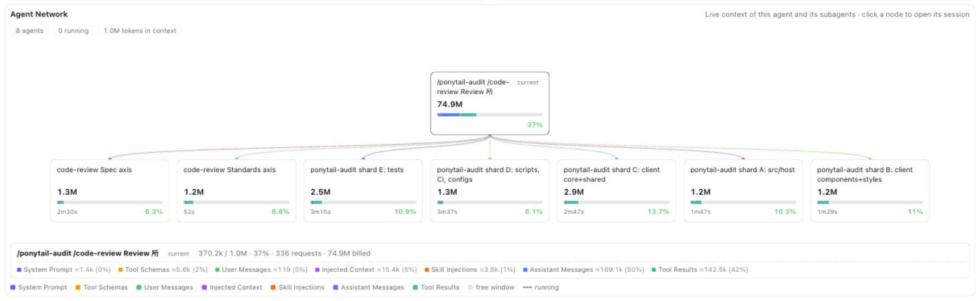
Task: Click the Injected Context legend entry at bottom
Action: (x=232, y=288)
